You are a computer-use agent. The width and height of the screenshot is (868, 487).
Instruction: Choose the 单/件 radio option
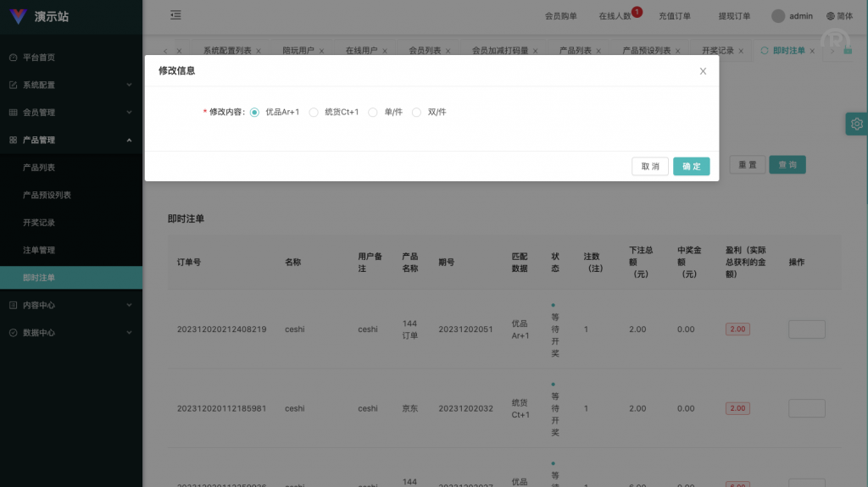[x=373, y=112]
